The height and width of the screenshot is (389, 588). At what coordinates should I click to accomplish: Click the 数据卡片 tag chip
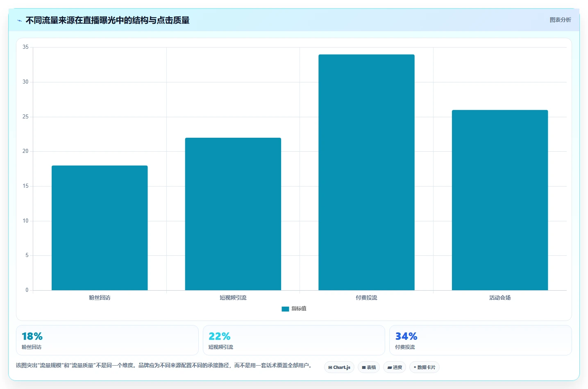point(425,367)
